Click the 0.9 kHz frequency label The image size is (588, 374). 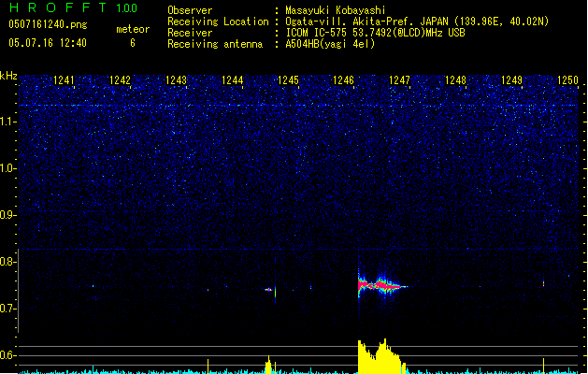click(8, 215)
